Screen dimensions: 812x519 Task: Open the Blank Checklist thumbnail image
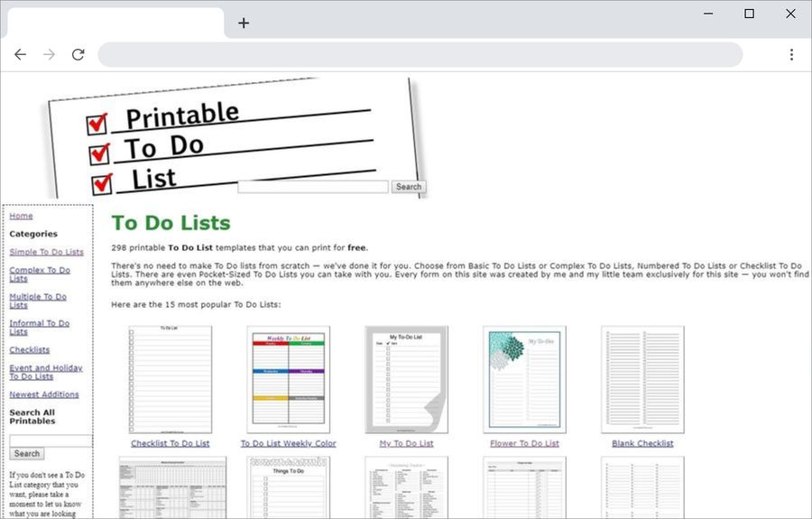tap(642, 379)
